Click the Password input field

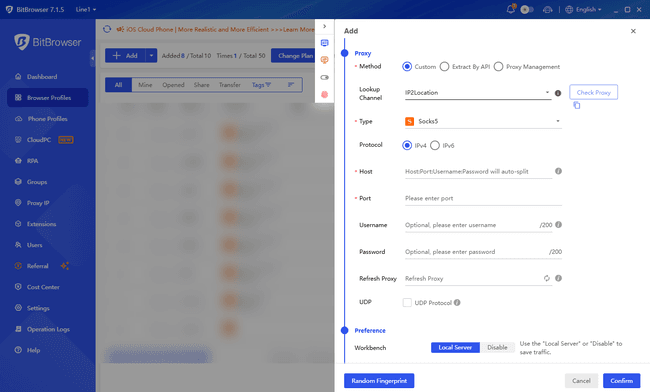(483, 252)
